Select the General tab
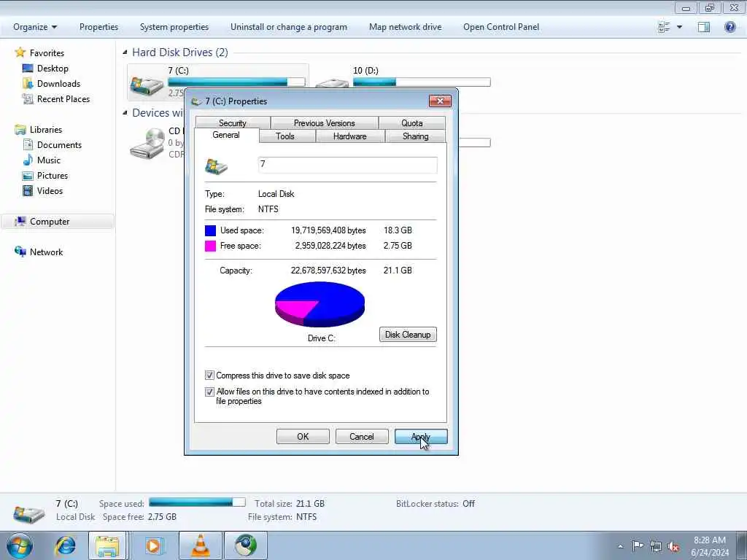The width and height of the screenshot is (747, 560). (x=226, y=135)
